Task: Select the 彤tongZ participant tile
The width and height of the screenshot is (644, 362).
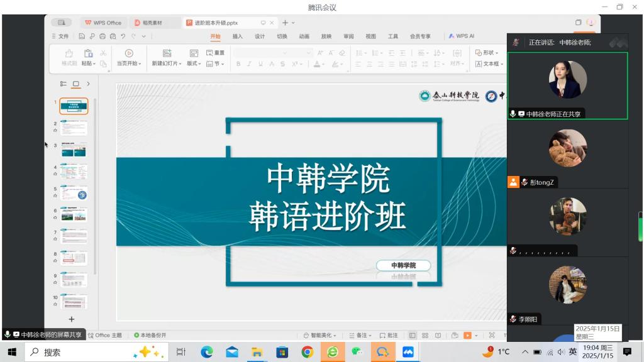Action: pos(568,155)
